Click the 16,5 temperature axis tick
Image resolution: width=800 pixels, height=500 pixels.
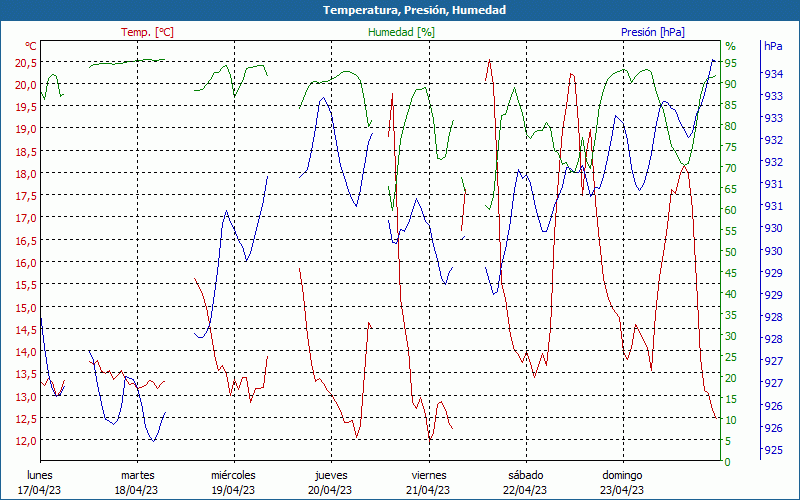click(26, 240)
